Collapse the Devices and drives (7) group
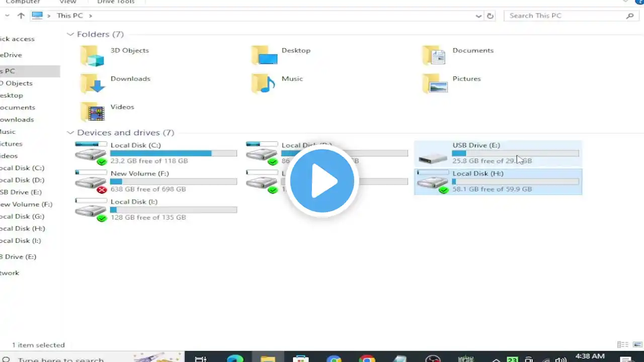The image size is (644, 362). 70,133
